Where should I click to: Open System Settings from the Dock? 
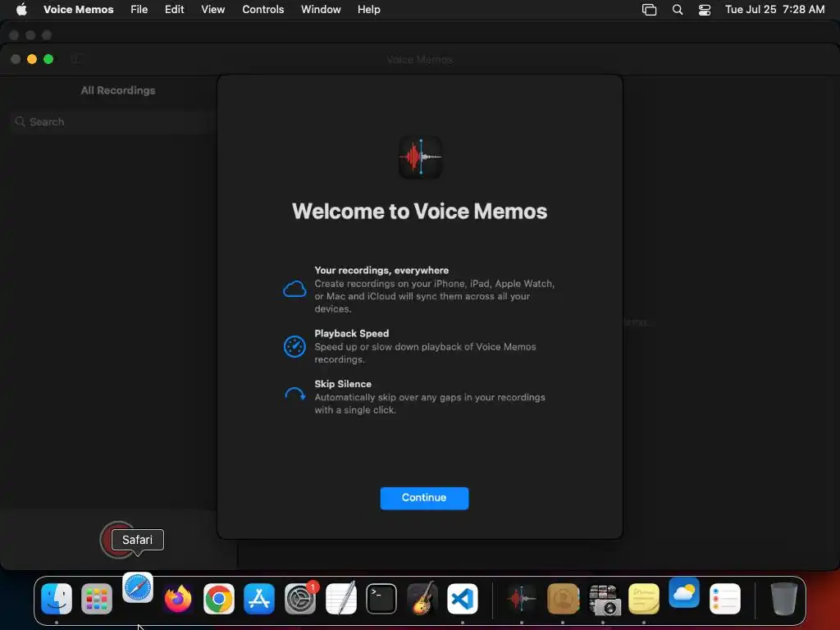[x=300, y=598]
